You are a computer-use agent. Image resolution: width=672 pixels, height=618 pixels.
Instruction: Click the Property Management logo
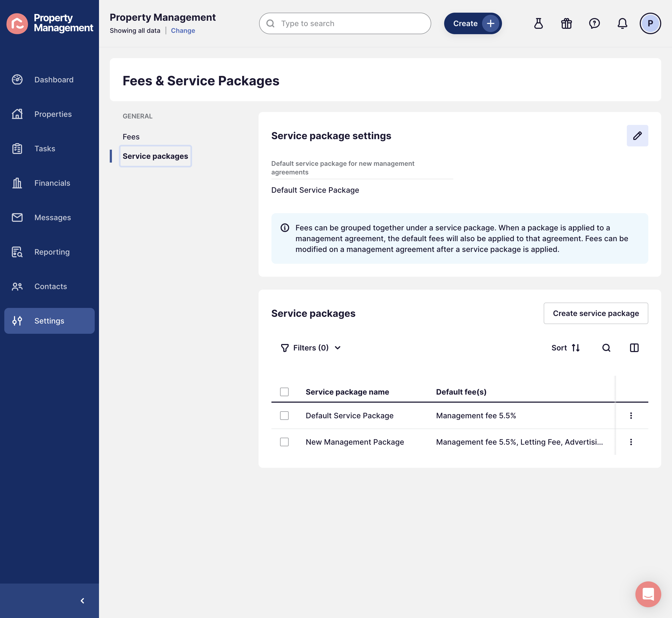pyautogui.click(x=49, y=23)
